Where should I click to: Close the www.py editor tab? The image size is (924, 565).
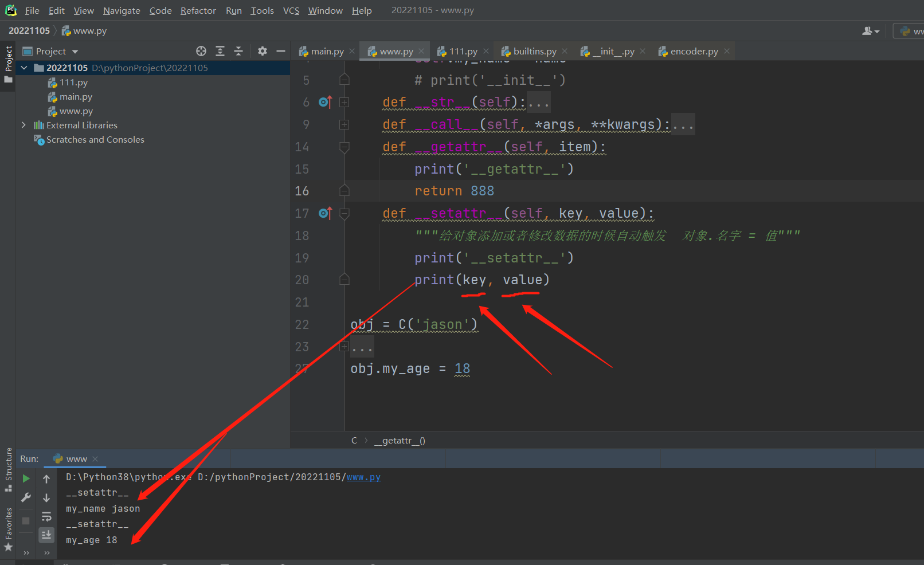(421, 52)
